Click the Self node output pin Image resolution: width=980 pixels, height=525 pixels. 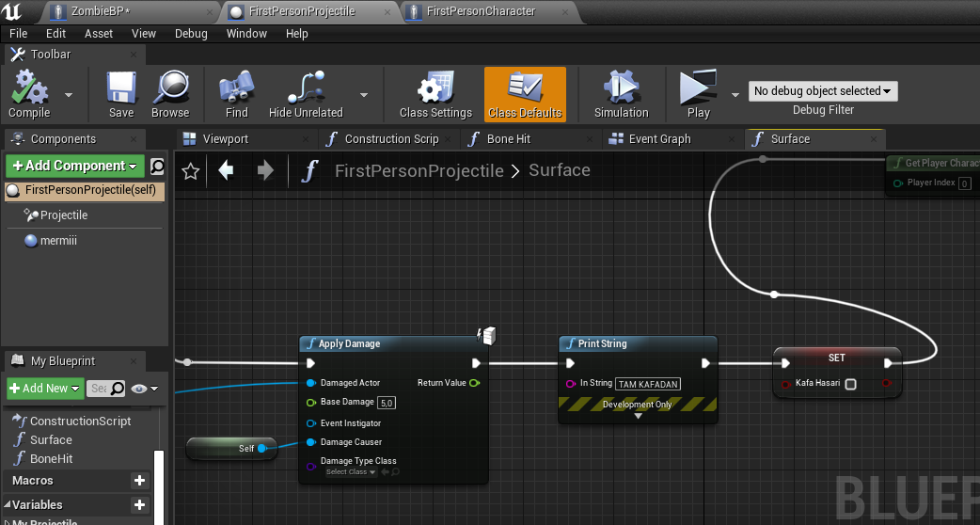pos(261,448)
